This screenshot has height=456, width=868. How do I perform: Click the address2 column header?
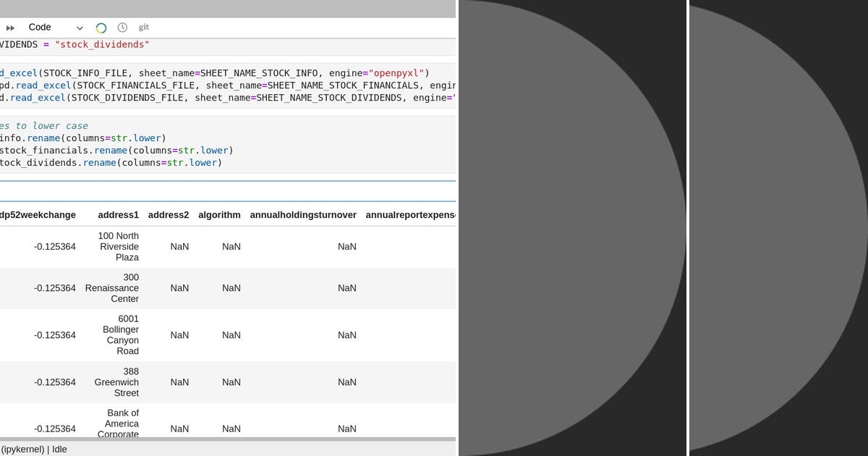[x=168, y=214]
